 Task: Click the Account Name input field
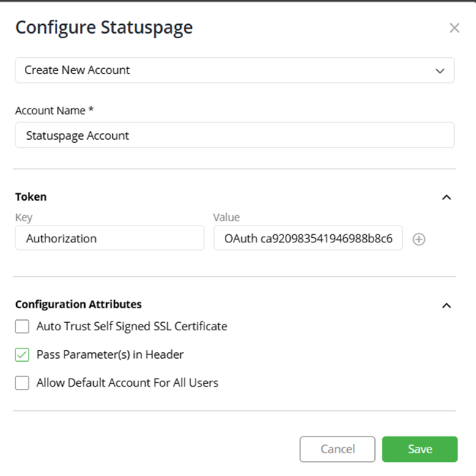click(x=234, y=135)
